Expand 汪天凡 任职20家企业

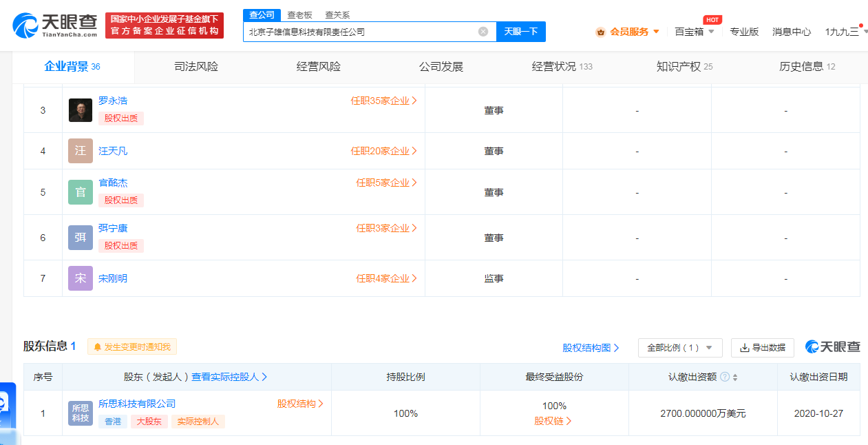click(384, 151)
